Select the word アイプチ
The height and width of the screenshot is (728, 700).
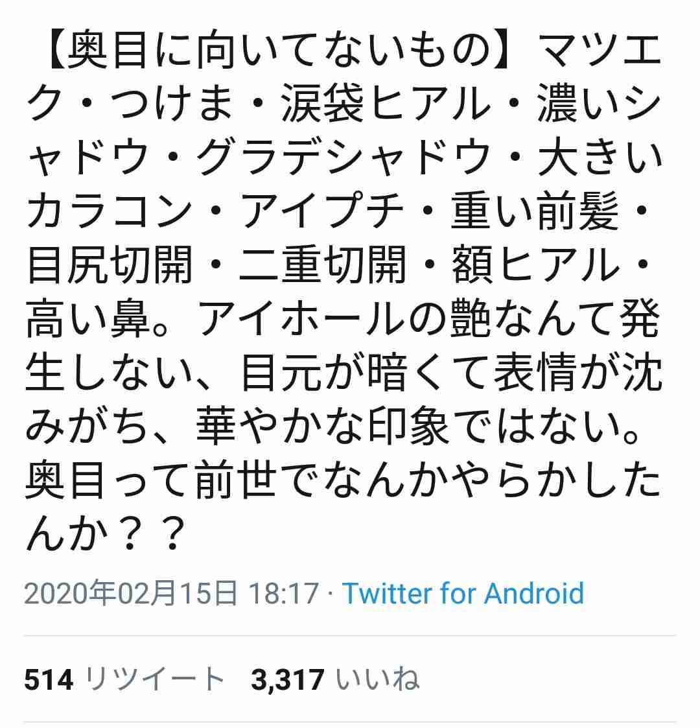(x=321, y=211)
